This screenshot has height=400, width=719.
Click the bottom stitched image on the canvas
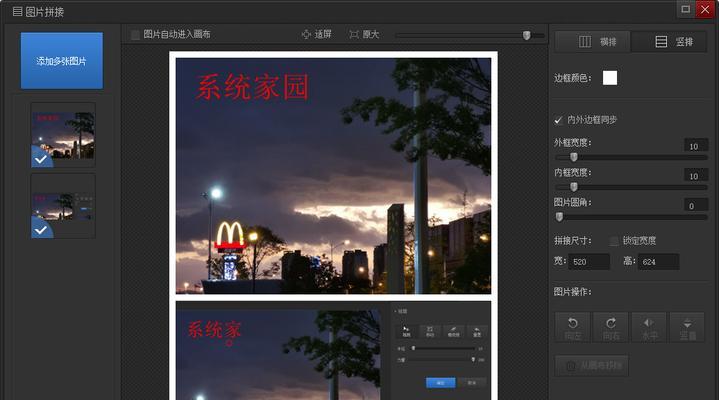(x=333, y=350)
